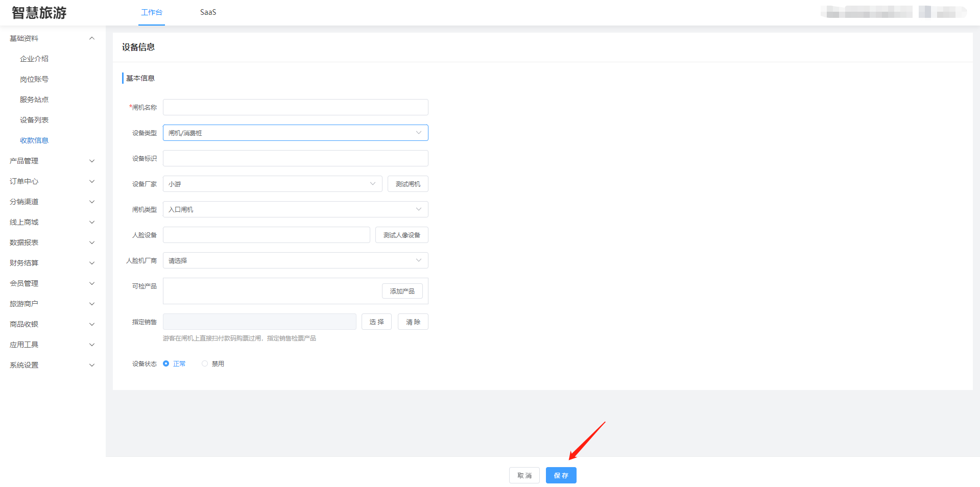Select the 禁用 device status radio
Screen dimensions: 980x487
click(x=205, y=363)
